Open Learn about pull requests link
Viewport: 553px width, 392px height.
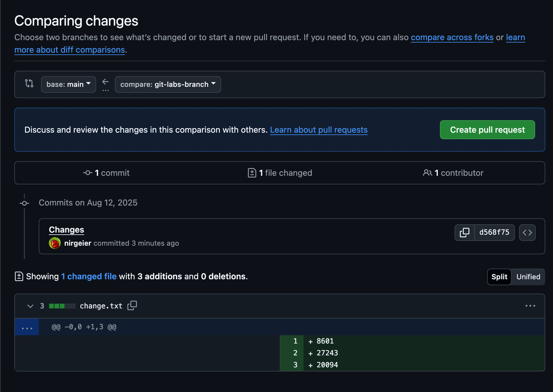click(319, 130)
